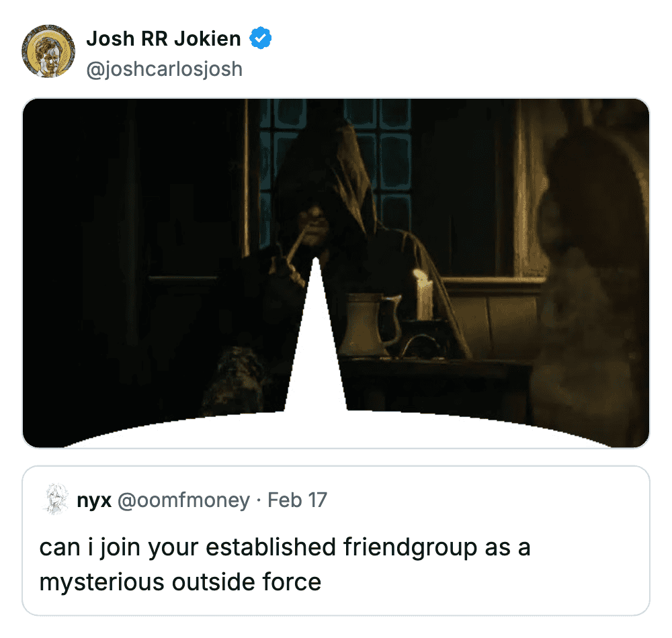Open quoted tweet text about established friendgroup
Viewport: 672px width, 638px height.
coord(285,564)
